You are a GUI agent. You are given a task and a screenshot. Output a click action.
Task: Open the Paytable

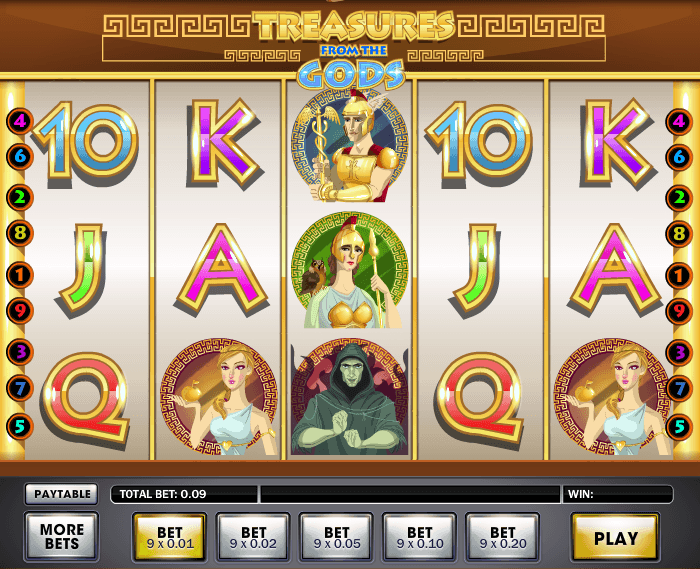62,494
